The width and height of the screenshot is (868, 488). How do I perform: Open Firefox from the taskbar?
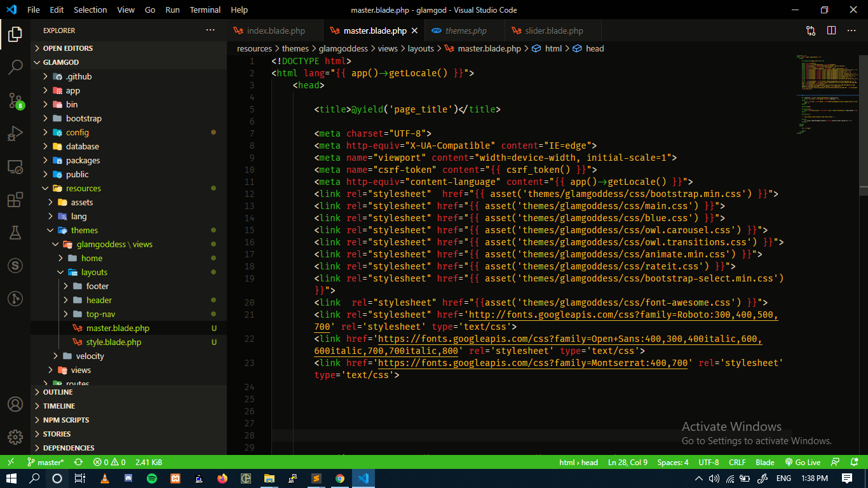click(x=222, y=478)
